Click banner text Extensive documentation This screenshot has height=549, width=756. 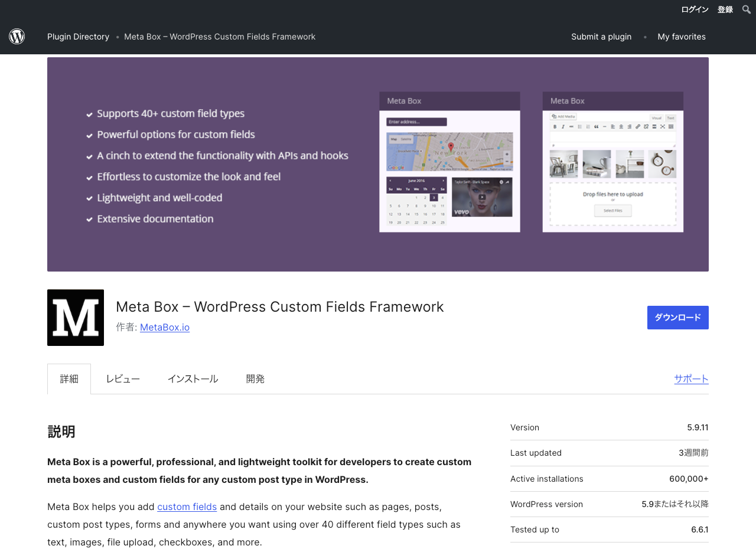coord(155,218)
